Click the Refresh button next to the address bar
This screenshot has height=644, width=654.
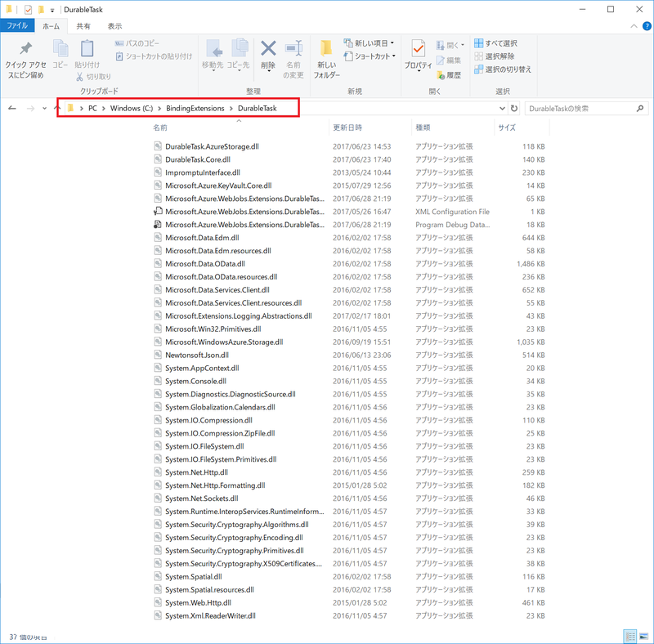coord(514,109)
